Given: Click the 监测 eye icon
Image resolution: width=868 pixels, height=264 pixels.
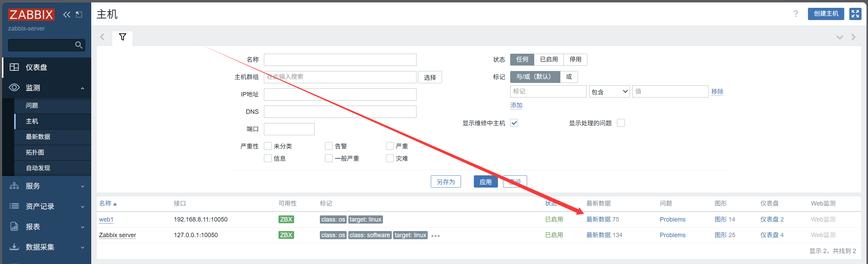Looking at the screenshot, I should click(14, 87).
